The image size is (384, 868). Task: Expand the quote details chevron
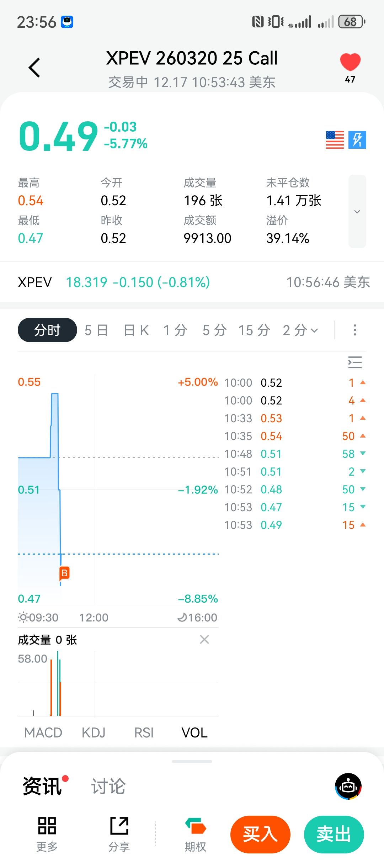[x=357, y=212]
